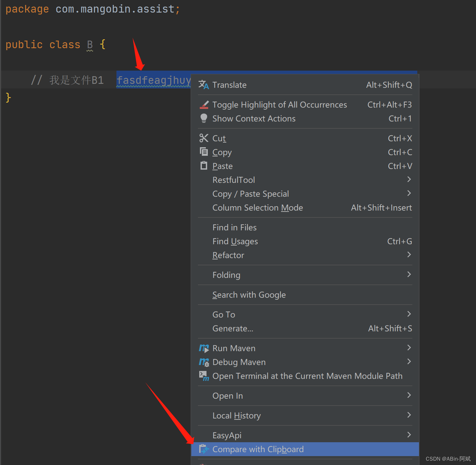Click the Copy pages icon

204,151
